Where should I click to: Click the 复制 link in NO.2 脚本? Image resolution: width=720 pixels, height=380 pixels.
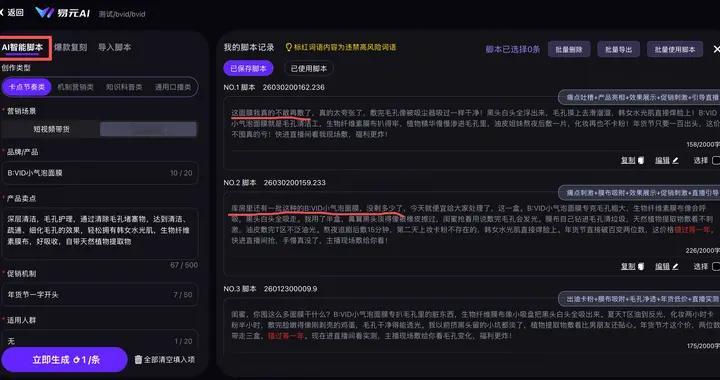click(628, 267)
